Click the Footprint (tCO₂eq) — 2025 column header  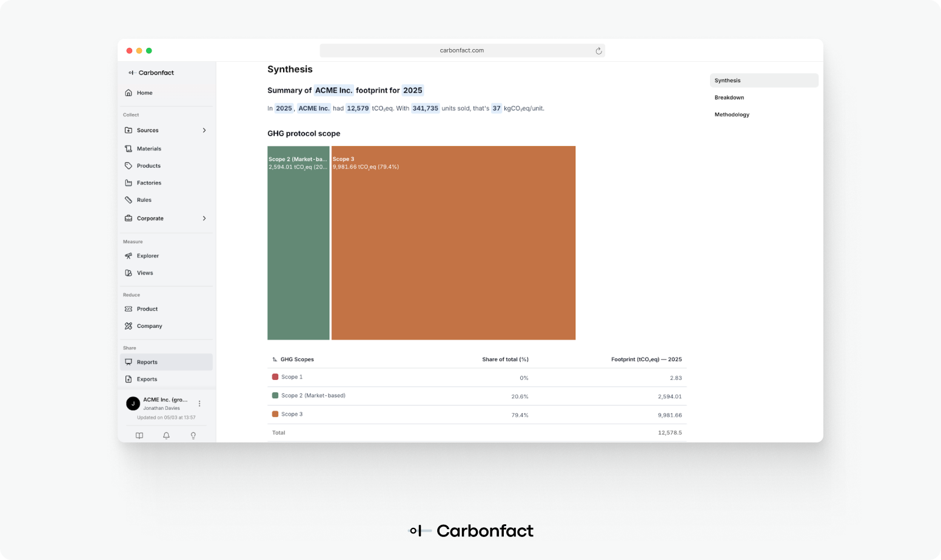(646, 359)
